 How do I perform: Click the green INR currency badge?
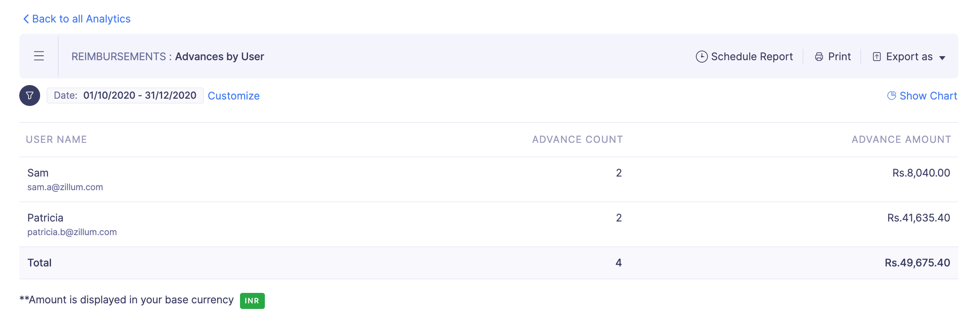[252, 301]
